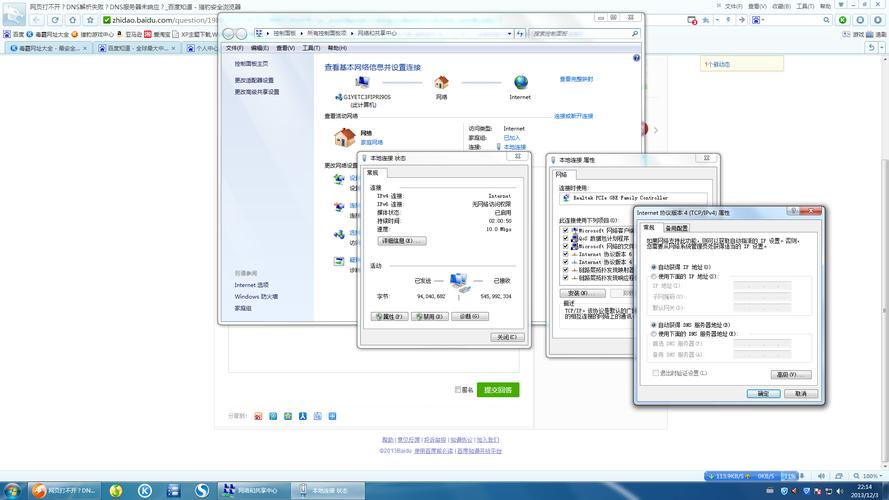
Task: Click the Control Panel search box
Action: coord(580,33)
